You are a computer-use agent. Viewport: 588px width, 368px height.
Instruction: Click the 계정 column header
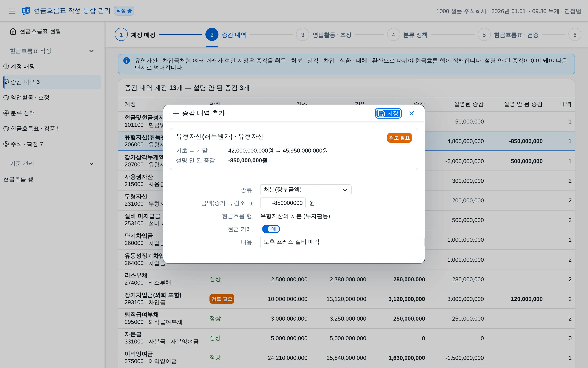click(x=130, y=104)
